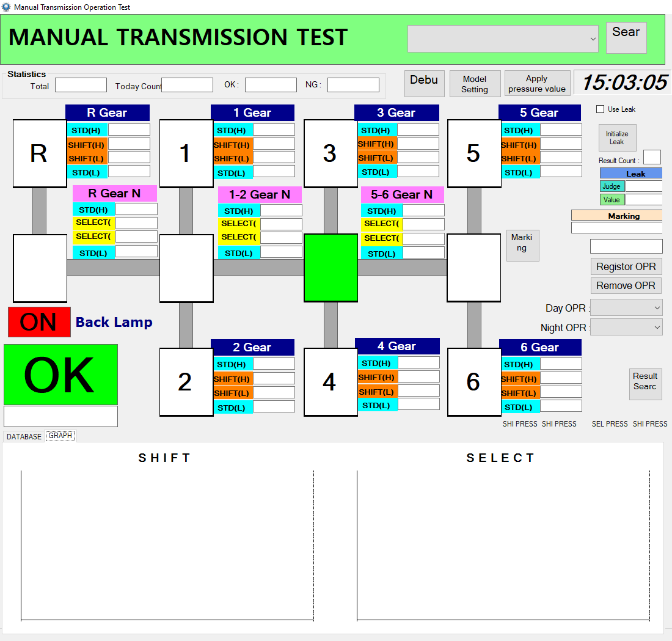Toggle the red ON Back Lamp indicator
The width and height of the screenshot is (672, 641).
point(39,322)
